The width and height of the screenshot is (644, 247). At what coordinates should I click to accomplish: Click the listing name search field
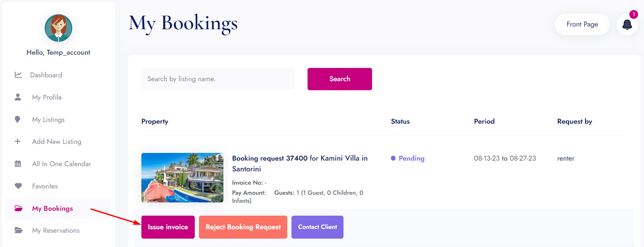point(217,79)
